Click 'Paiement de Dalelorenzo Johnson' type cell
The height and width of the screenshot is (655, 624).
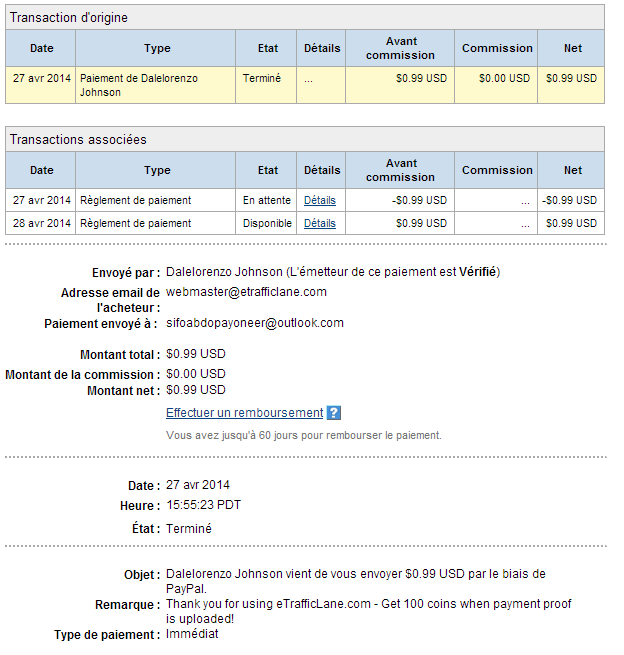point(155,85)
